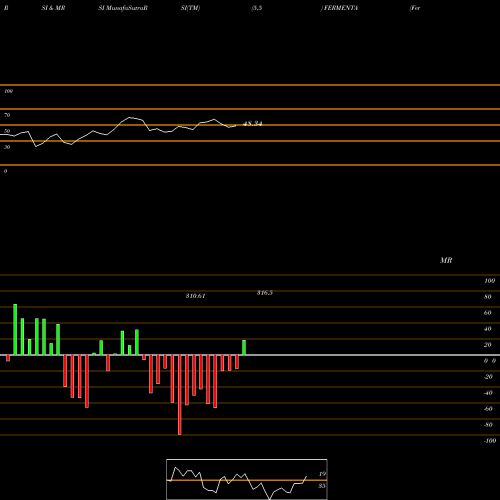
Task: Click the MR axis label -100
Action: click(490, 441)
